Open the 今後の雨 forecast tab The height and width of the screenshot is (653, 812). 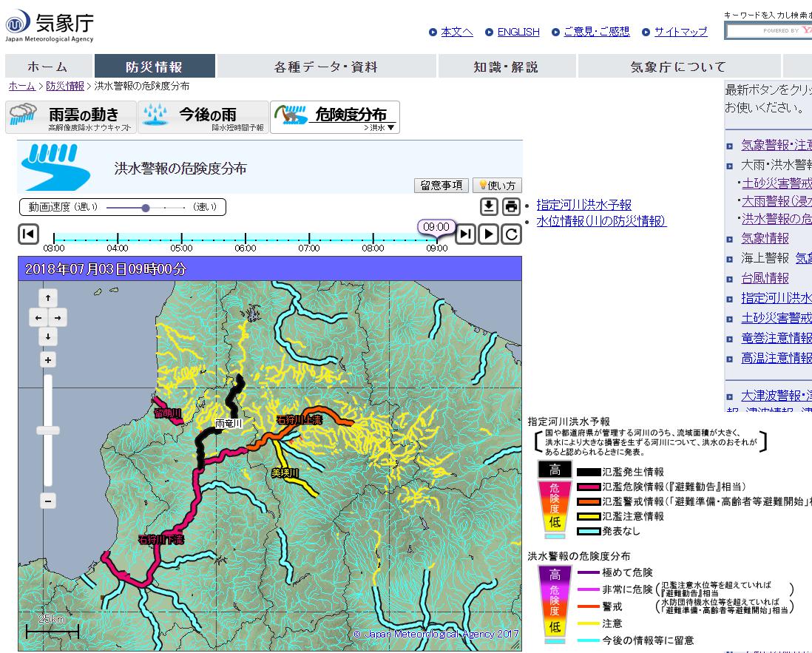(203, 117)
